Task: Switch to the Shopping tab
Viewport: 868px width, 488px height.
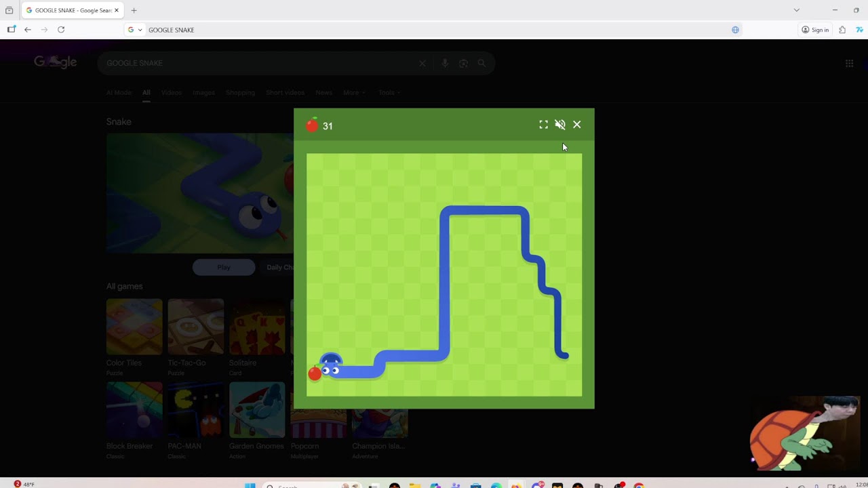Action: tap(240, 92)
